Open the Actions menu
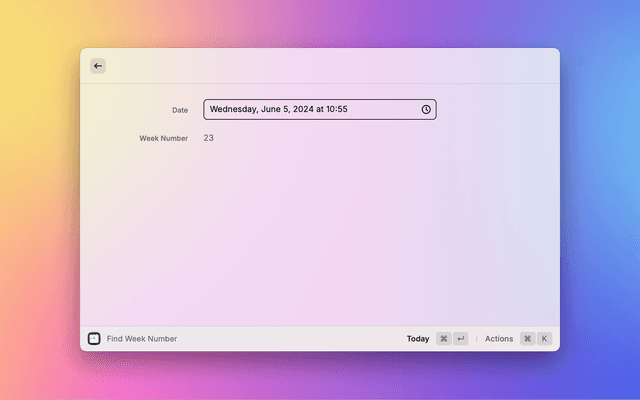Image resolution: width=640 pixels, height=400 pixels. (499, 339)
